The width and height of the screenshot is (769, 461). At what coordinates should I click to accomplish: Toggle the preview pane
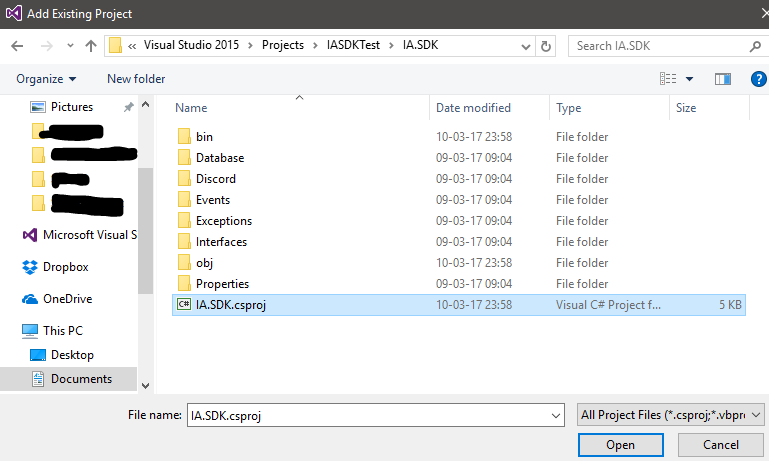tap(723, 79)
